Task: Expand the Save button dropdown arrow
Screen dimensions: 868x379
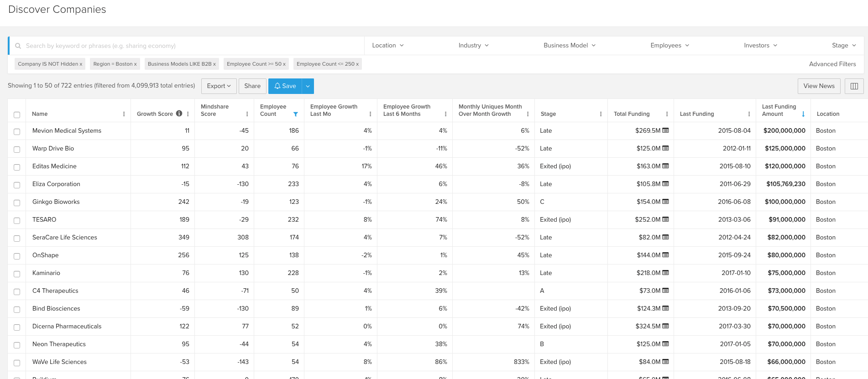Action: [x=308, y=86]
